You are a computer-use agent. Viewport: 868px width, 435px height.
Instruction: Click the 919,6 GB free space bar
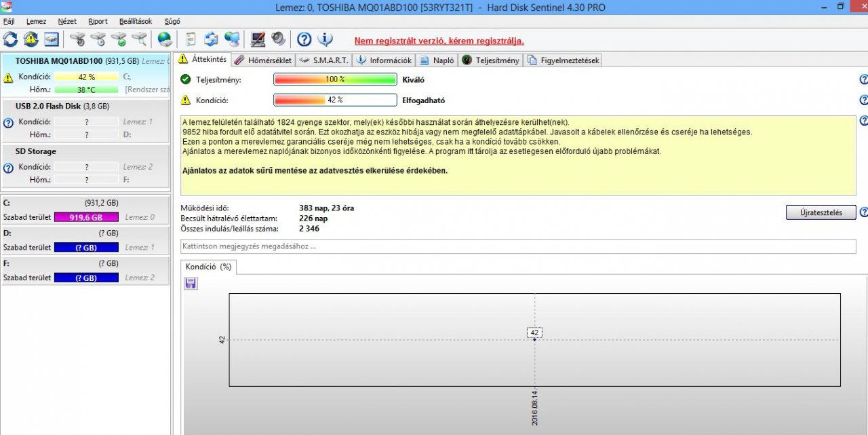[86, 217]
